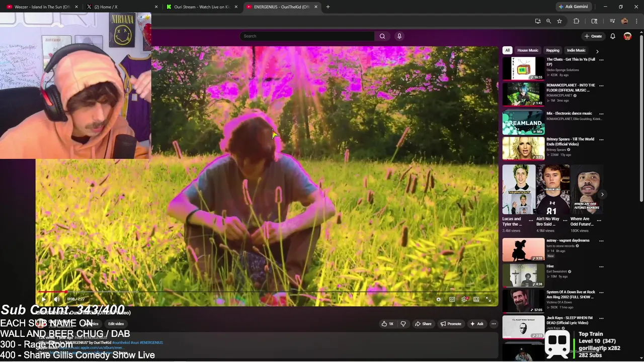
Task: Open options for System Of A Down video
Action: (x=601, y=293)
